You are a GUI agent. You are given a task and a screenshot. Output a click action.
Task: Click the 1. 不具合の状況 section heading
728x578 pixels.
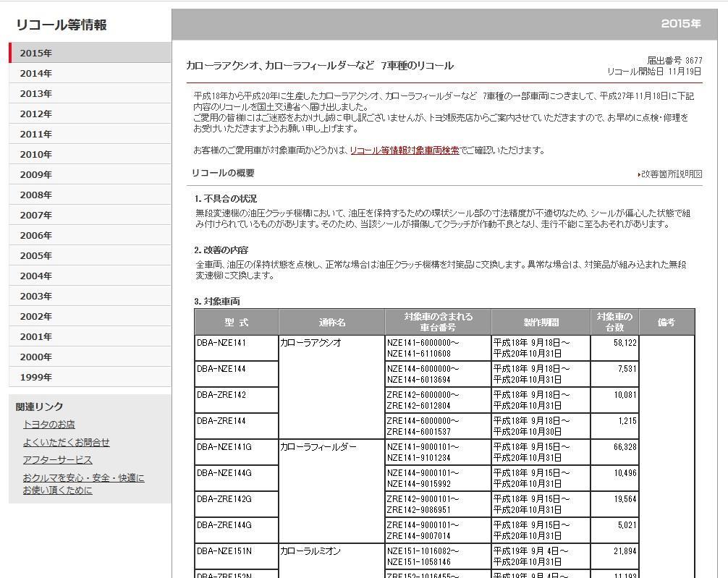coord(226,199)
